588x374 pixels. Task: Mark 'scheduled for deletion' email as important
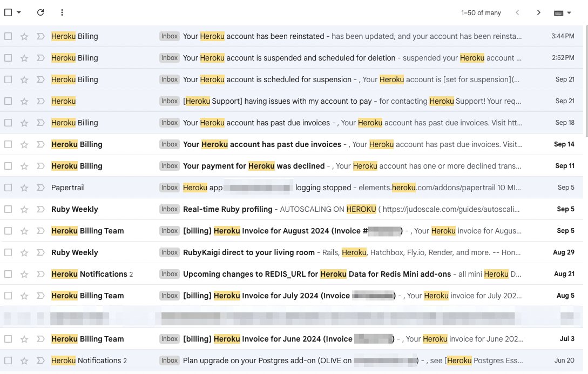coord(40,58)
